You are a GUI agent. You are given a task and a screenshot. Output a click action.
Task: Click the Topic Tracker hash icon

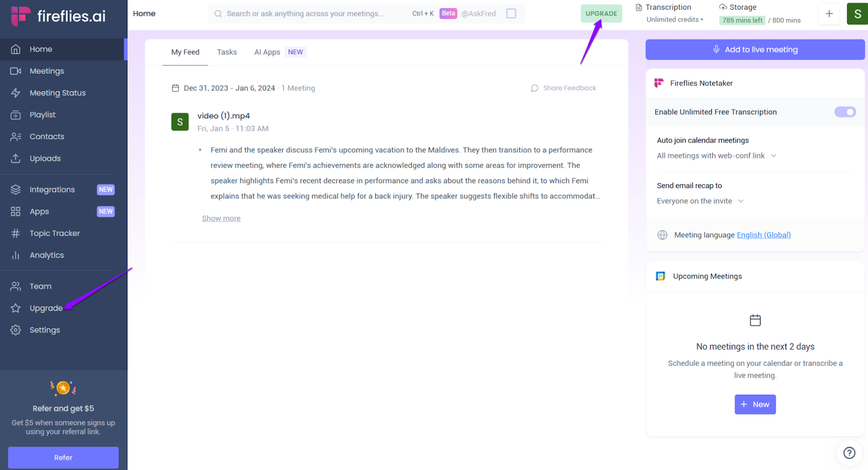16,233
